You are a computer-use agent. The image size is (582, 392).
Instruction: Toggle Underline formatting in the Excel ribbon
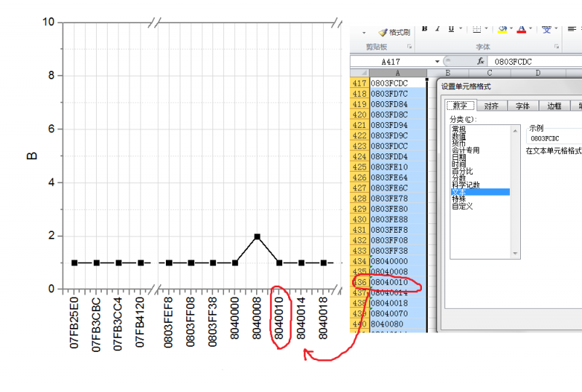coord(451,28)
